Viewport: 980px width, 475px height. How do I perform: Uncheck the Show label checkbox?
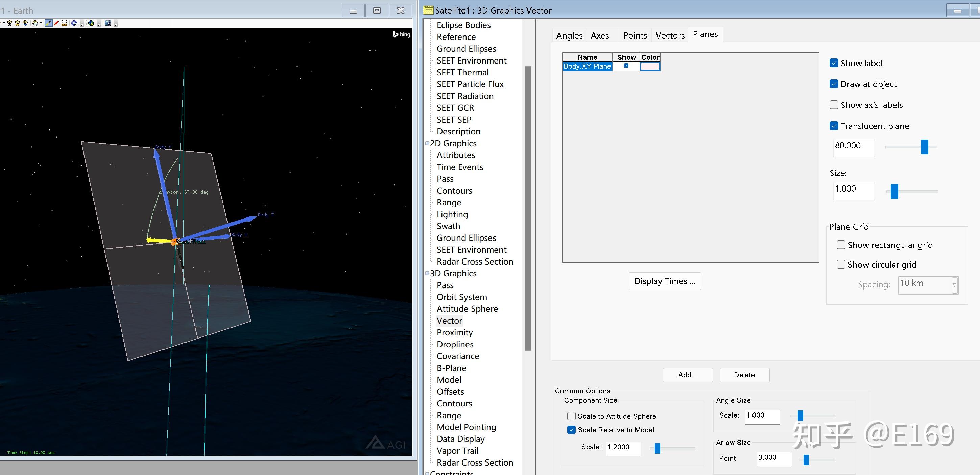pyautogui.click(x=834, y=63)
